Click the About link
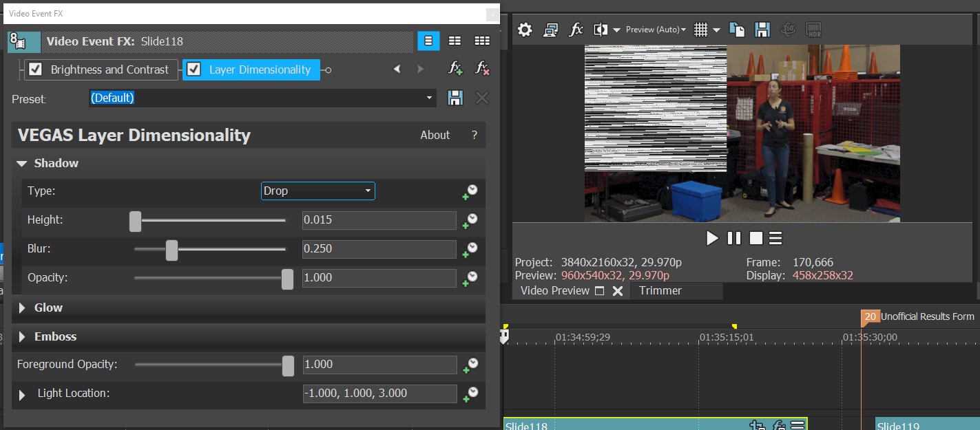Viewport: 980px width, 430px height. click(435, 135)
